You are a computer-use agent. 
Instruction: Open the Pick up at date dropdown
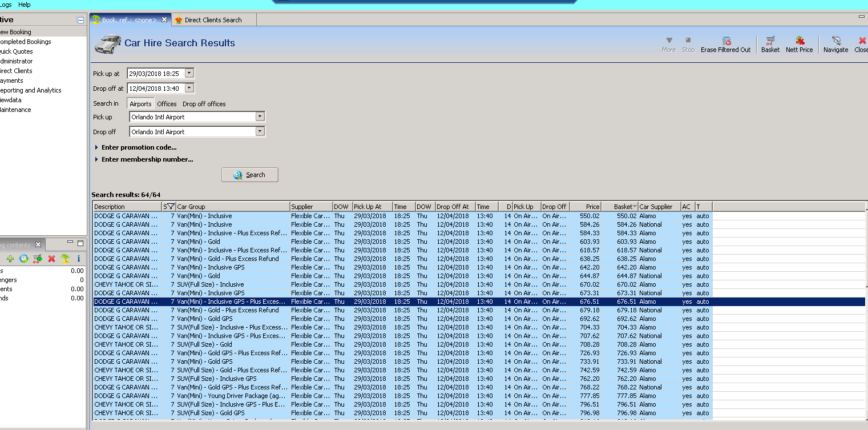pyautogui.click(x=189, y=73)
